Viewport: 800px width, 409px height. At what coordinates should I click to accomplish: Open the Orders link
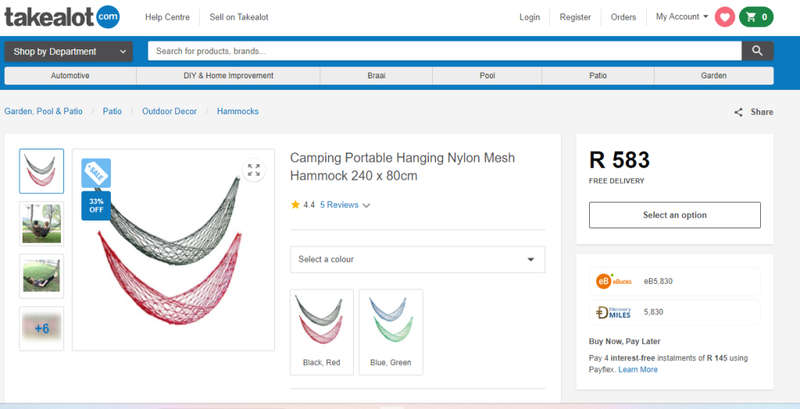623,17
